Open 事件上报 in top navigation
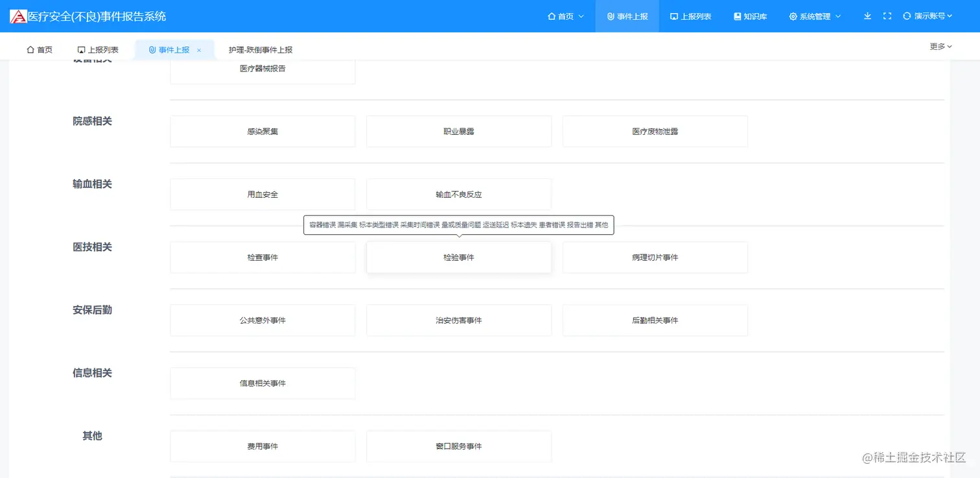 627,16
